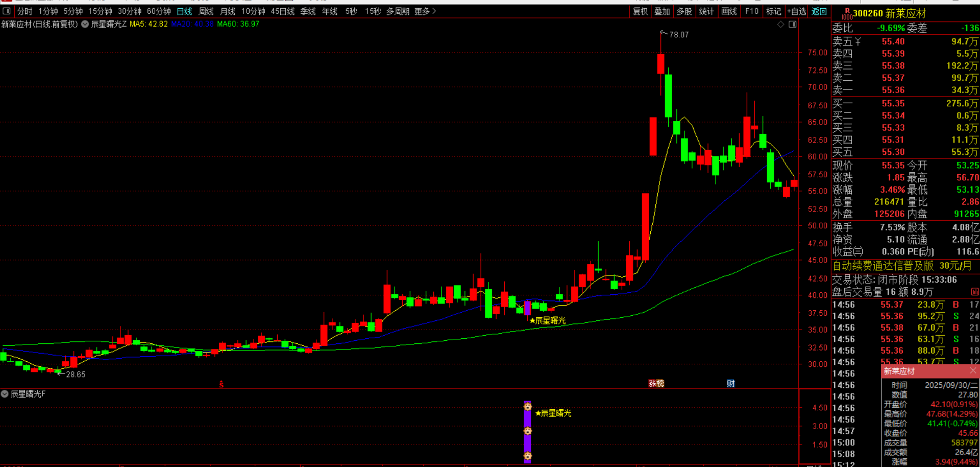This screenshot has height=467, width=980.
Task: Click the 涨榜 marker on timeline
Action: point(656,383)
